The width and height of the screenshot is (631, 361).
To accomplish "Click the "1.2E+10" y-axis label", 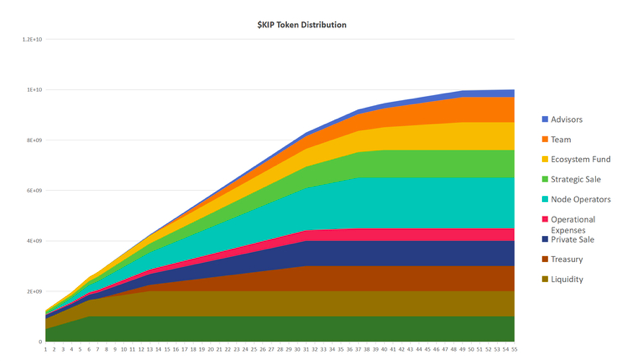I will (32, 39).
